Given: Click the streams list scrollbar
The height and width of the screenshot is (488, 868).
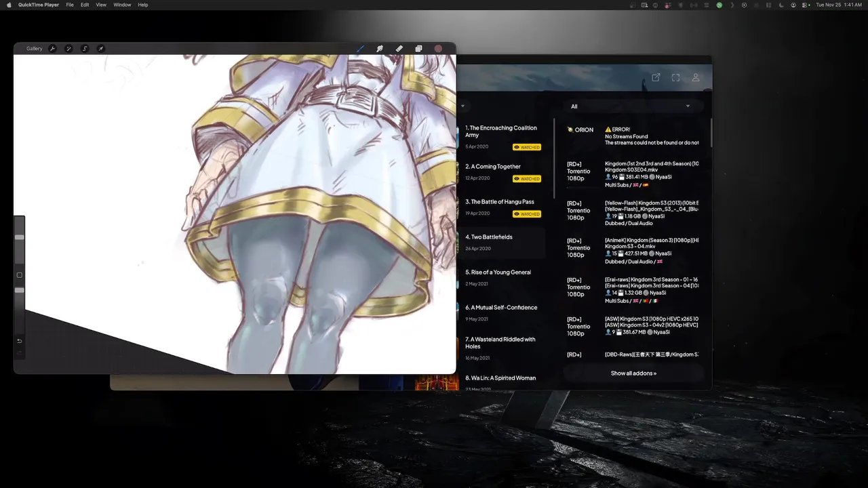Looking at the screenshot, I should pyautogui.click(x=711, y=133).
